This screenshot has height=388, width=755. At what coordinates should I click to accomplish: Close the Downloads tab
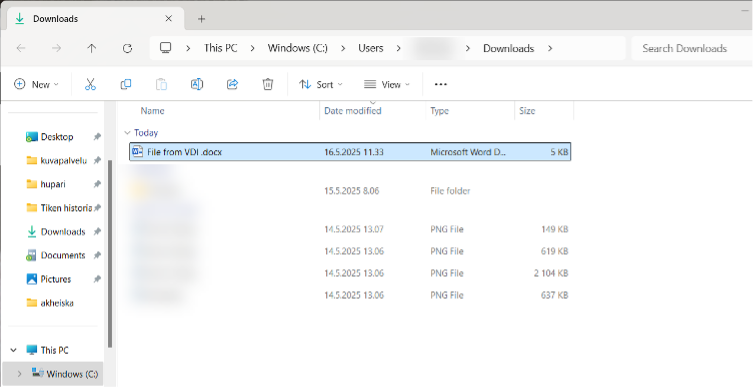[169, 19]
